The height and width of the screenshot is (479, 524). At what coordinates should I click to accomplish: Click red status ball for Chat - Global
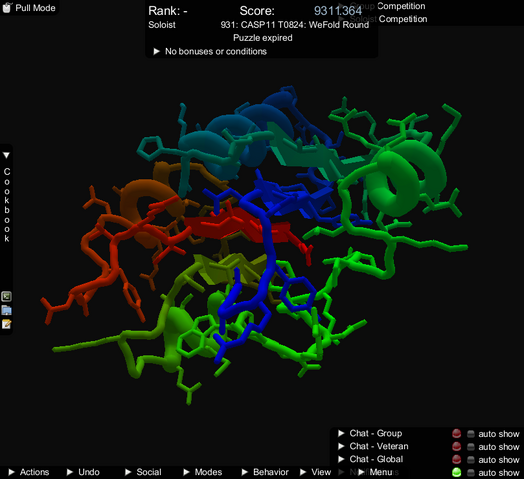(x=456, y=460)
